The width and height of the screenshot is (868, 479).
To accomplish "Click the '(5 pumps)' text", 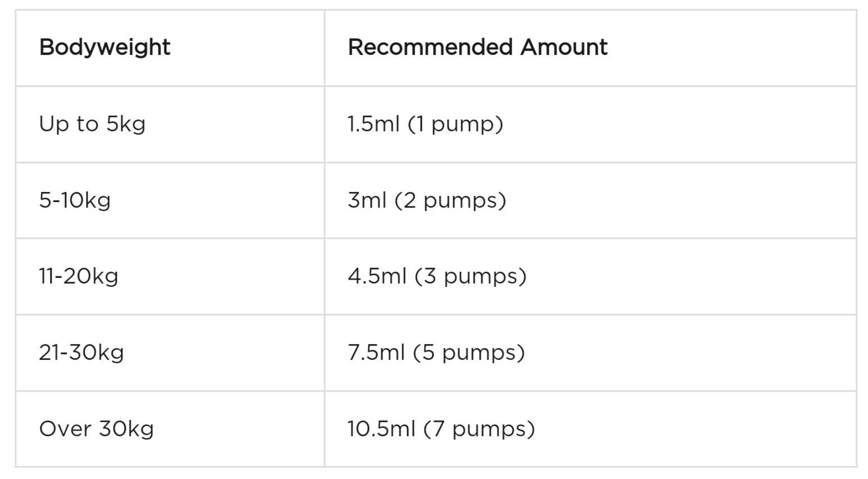I will (x=469, y=353).
